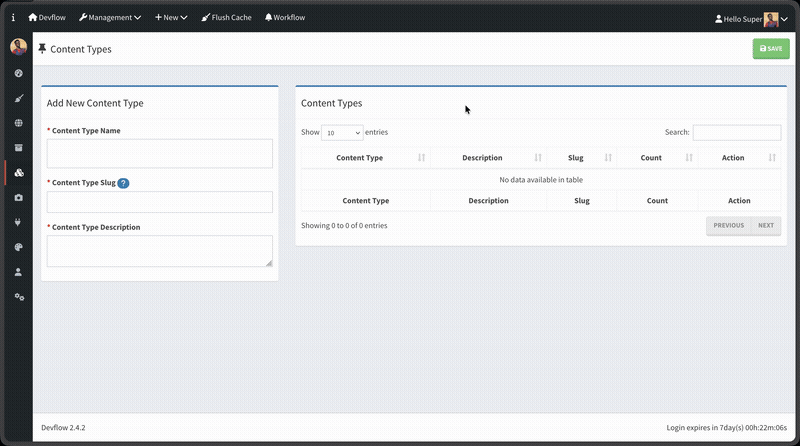Click the Previous pagination button
The width and height of the screenshot is (800, 446).
pos(729,226)
